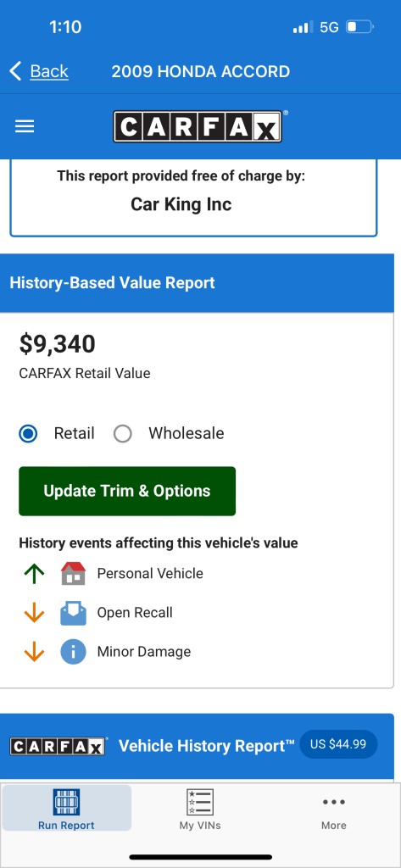The height and width of the screenshot is (868, 401).
Task: Tap the Personal Vehicle house icon
Action: coord(73,574)
